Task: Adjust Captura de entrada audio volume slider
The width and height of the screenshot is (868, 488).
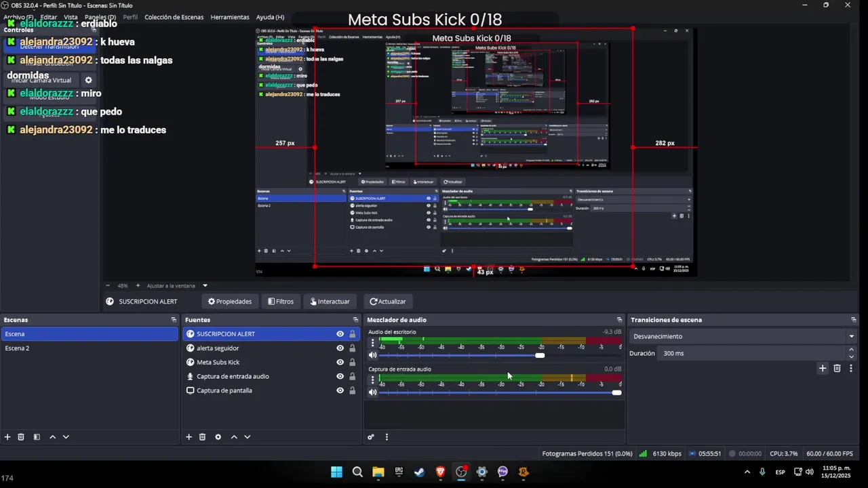Action: pos(616,392)
